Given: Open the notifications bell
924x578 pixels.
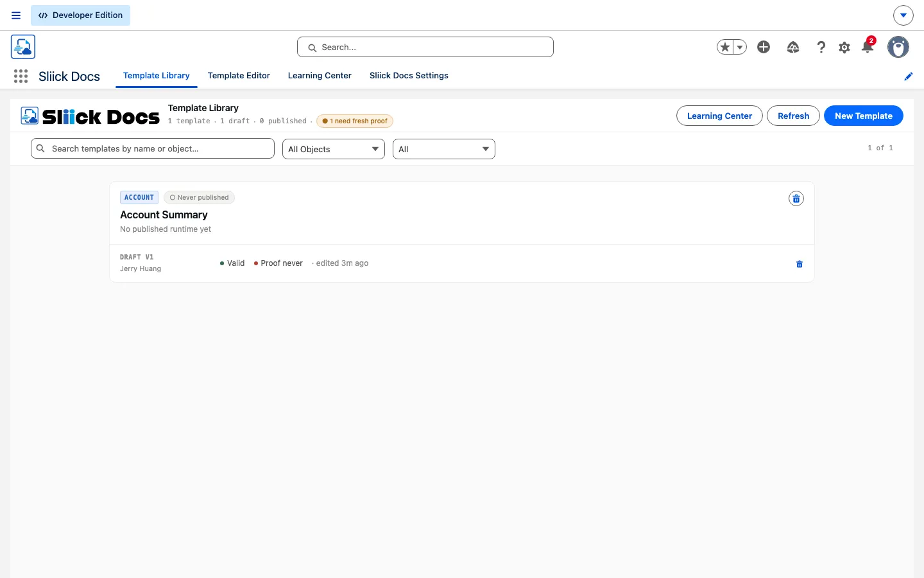Looking at the screenshot, I should pos(868,46).
